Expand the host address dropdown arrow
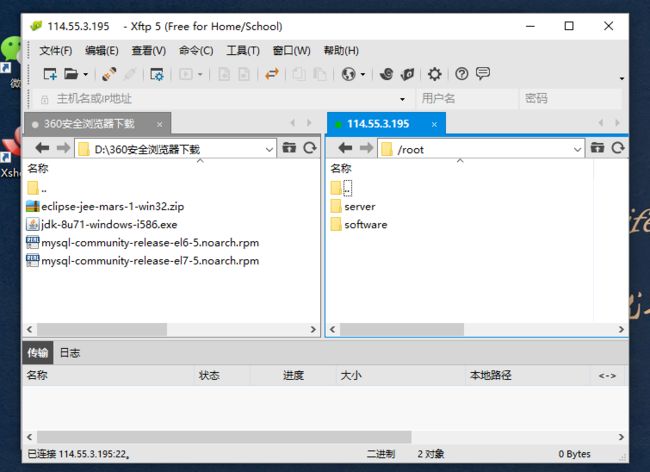 (x=402, y=99)
